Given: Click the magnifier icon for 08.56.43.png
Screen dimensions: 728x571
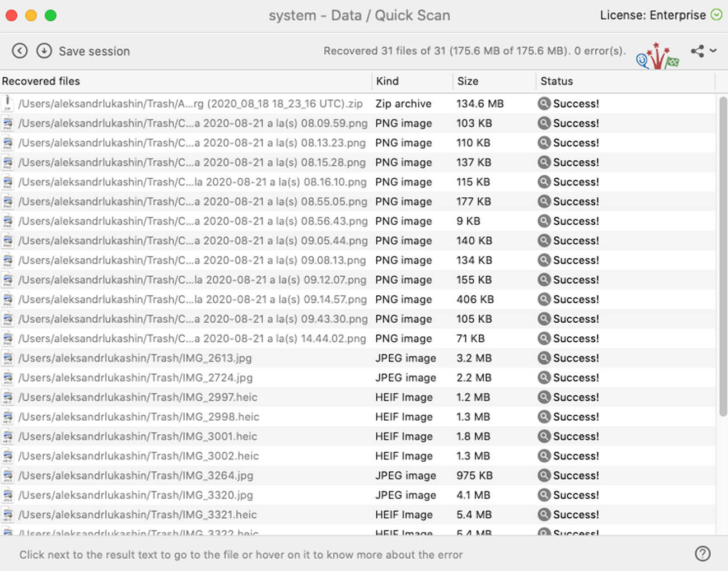Looking at the screenshot, I should [x=544, y=221].
